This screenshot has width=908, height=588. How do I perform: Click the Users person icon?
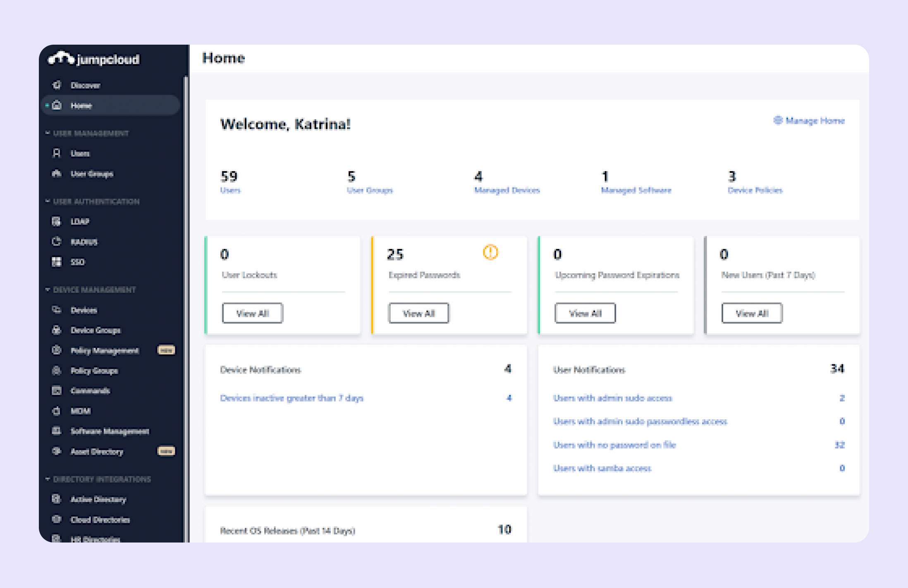57,153
